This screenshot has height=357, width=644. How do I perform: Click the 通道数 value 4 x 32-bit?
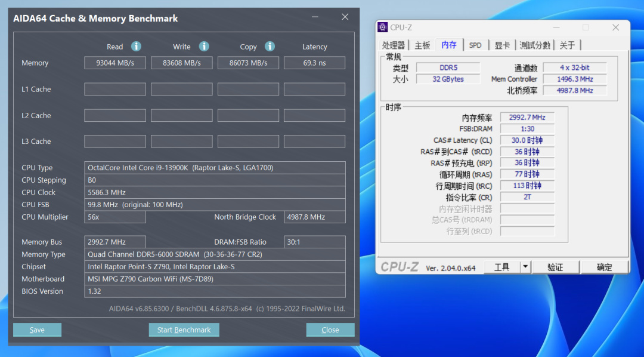click(575, 67)
